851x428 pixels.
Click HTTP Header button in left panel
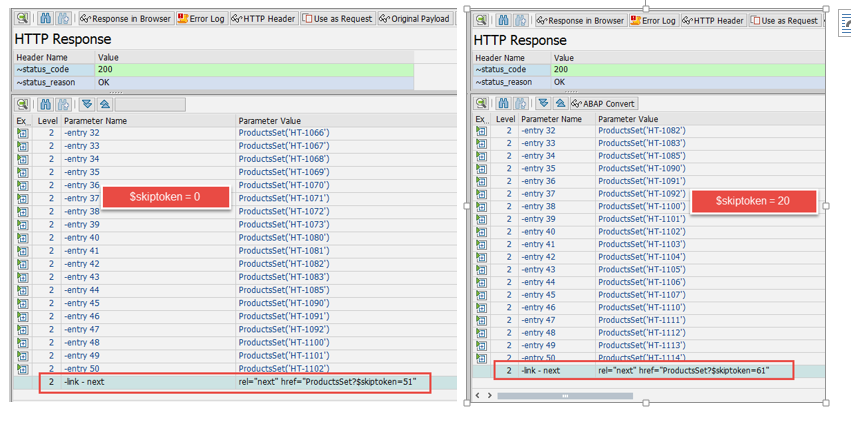(263, 19)
